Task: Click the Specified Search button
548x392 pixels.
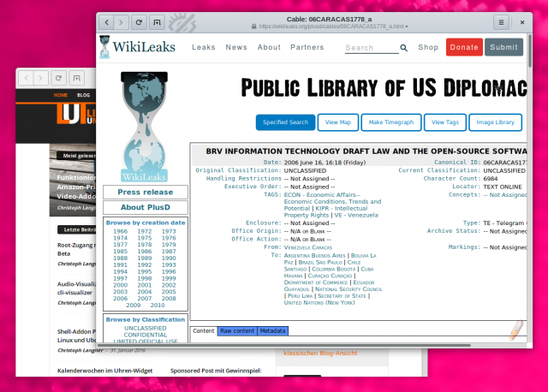Action: pos(285,122)
